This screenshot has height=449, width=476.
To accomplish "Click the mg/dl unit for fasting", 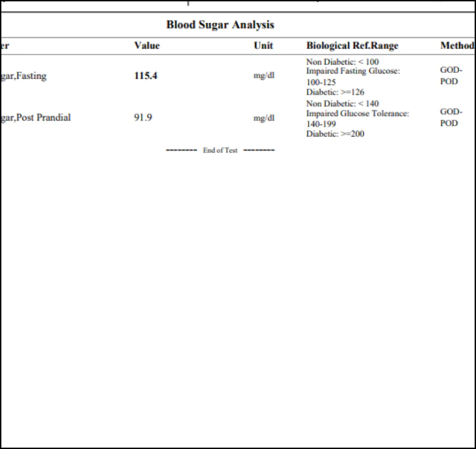I will (x=264, y=76).
